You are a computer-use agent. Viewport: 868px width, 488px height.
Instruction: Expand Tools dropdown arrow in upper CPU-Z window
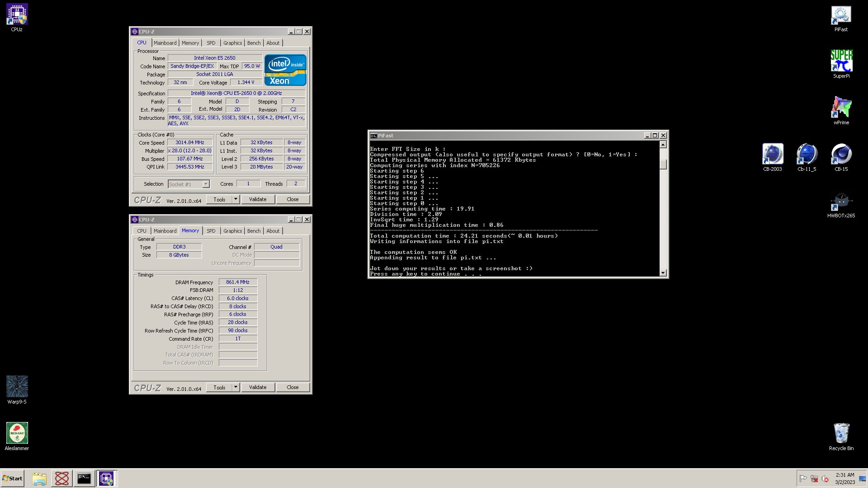236,199
